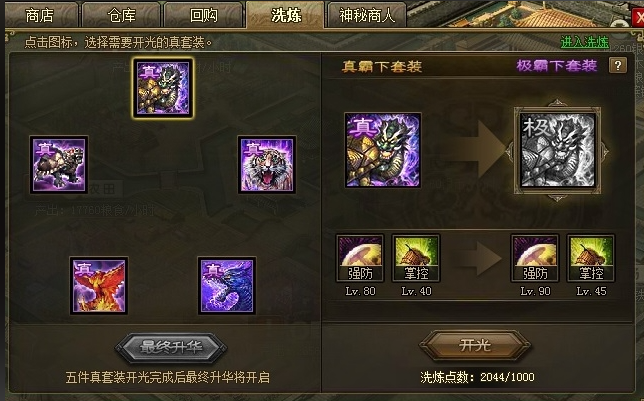
Task: Switch to the 商店 tab
Action: pos(40,15)
